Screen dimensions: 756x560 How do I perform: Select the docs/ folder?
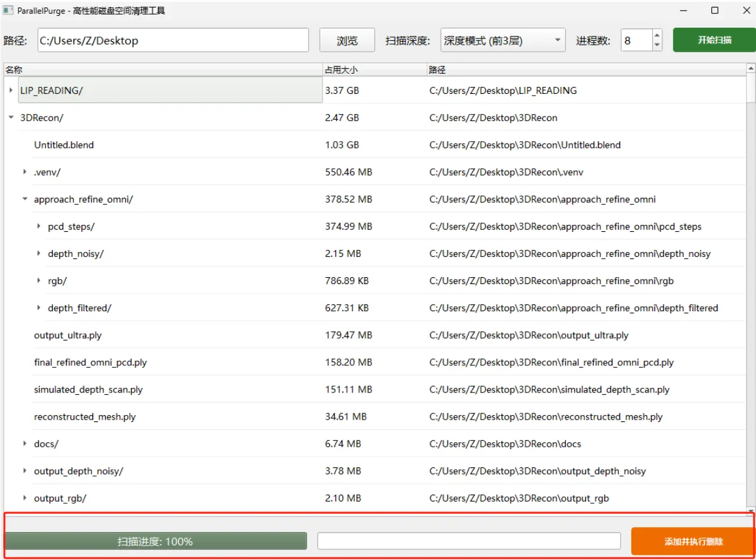pos(46,443)
